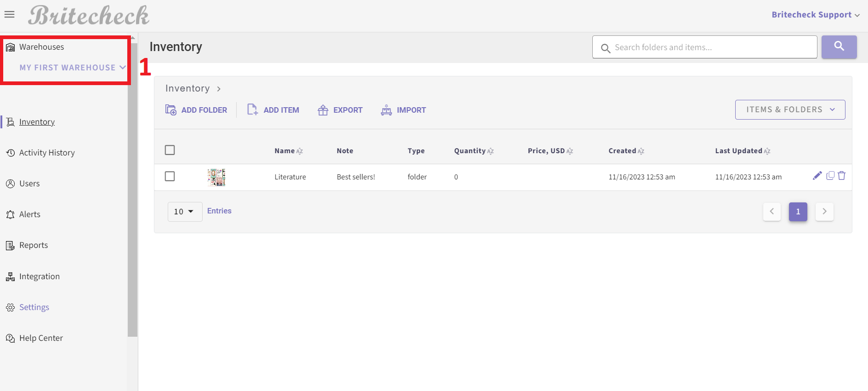The height and width of the screenshot is (391, 868).
Task: Click EXPORT button label
Action: pyautogui.click(x=348, y=110)
